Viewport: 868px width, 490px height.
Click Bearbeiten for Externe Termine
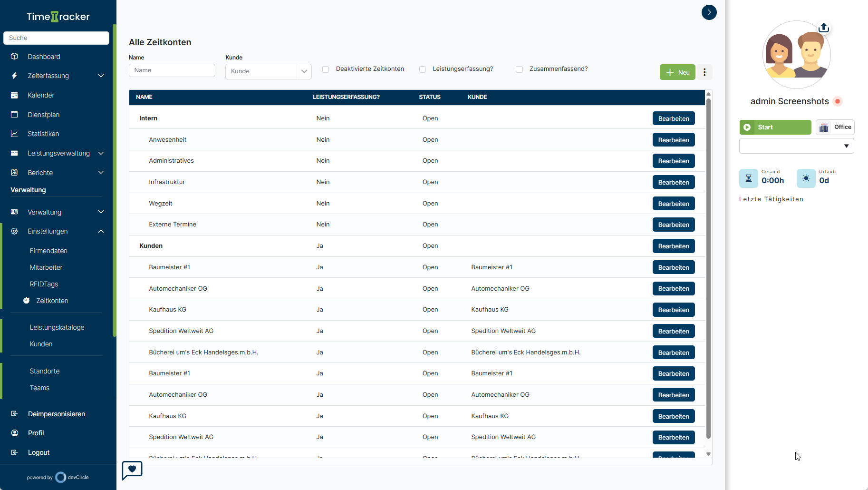coord(674,225)
